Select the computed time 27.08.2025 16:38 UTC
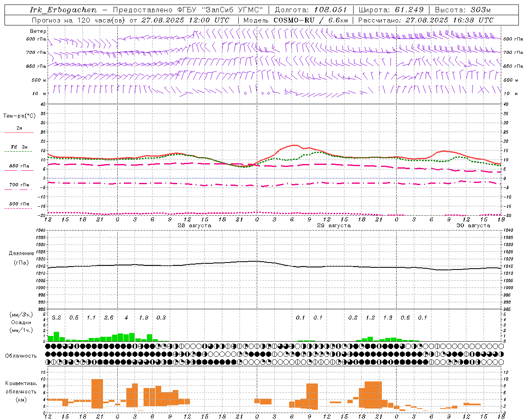Viewport: 525px width, 420px height. pyautogui.click(x=450, y=20)
